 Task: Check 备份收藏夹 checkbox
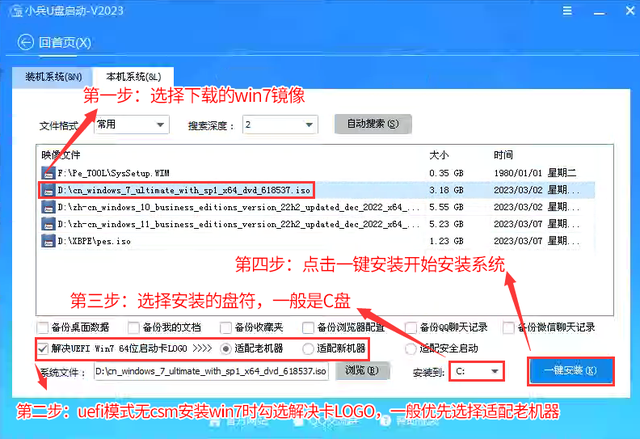(226, 328)
